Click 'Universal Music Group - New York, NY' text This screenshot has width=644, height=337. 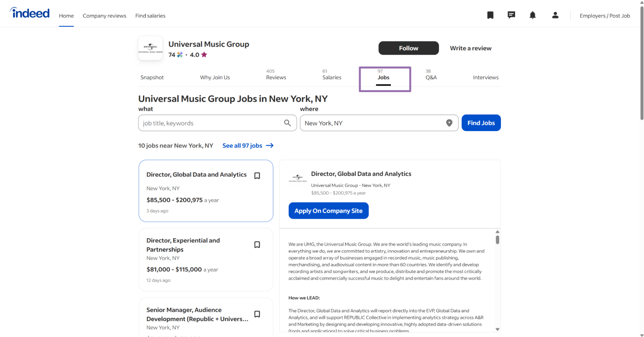click(x=351, y=185)
